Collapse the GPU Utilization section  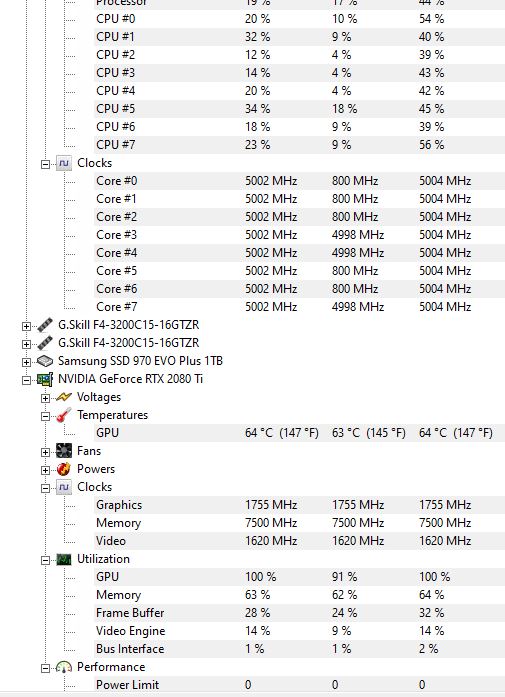tap(45, 561)
